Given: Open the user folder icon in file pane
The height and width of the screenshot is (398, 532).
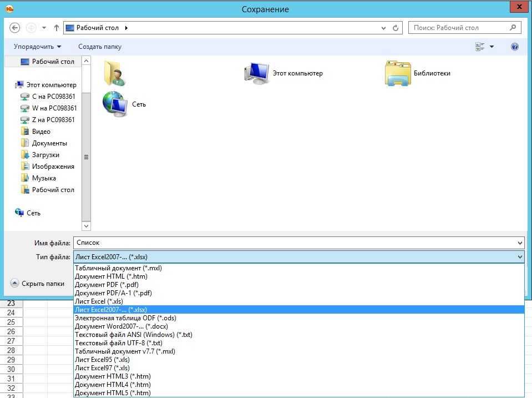Looking at the screenshot, I should point(115,73).
